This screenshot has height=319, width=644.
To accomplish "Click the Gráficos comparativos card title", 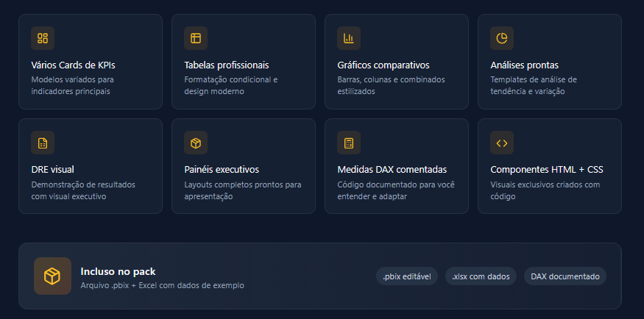I will (x=383, y=65).
